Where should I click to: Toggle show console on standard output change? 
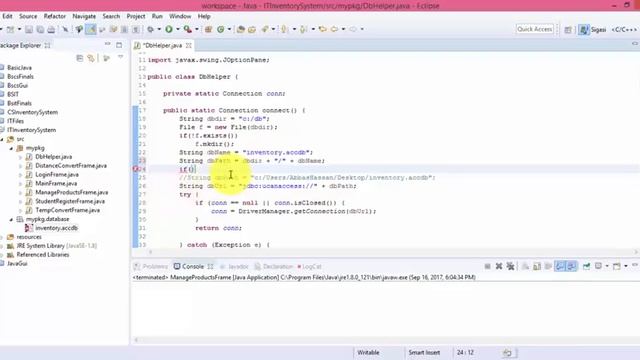pyautogui.click(x=560, y=267)
